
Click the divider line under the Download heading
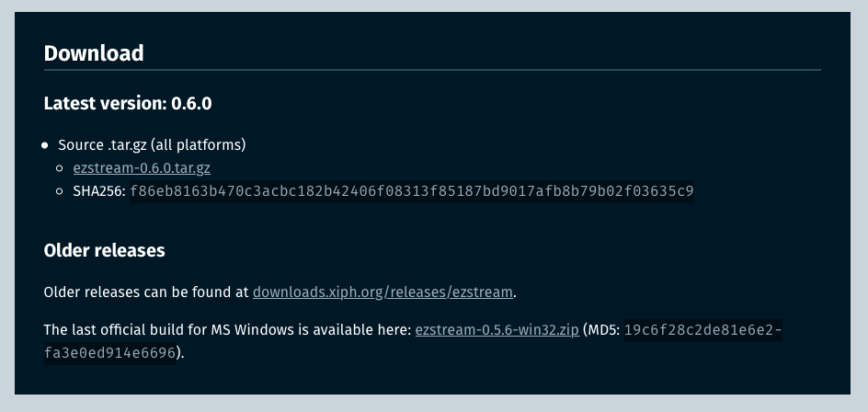coord(432,70)
